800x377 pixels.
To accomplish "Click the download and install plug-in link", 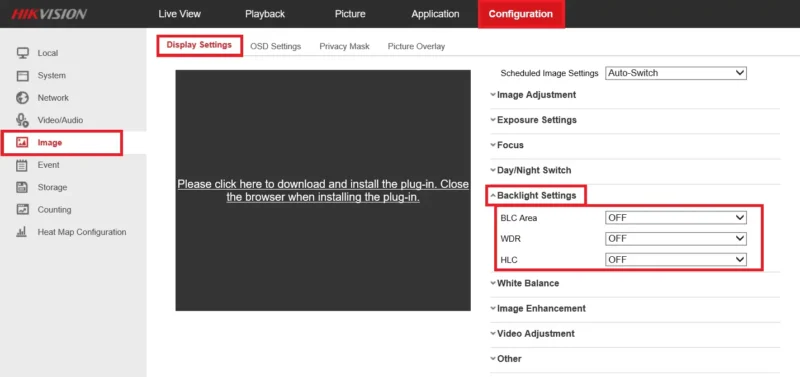I will (x=323, y=191).
